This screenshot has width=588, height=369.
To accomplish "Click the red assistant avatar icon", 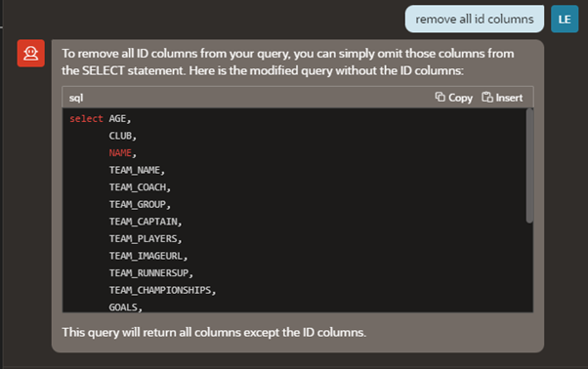I will 30,53.
